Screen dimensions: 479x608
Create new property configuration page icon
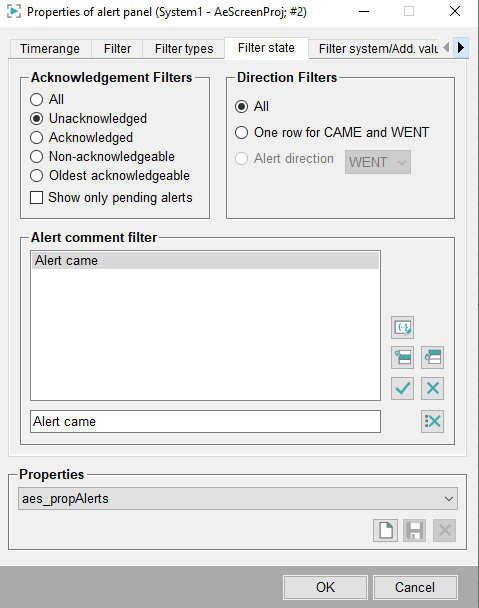click(385, 530)
